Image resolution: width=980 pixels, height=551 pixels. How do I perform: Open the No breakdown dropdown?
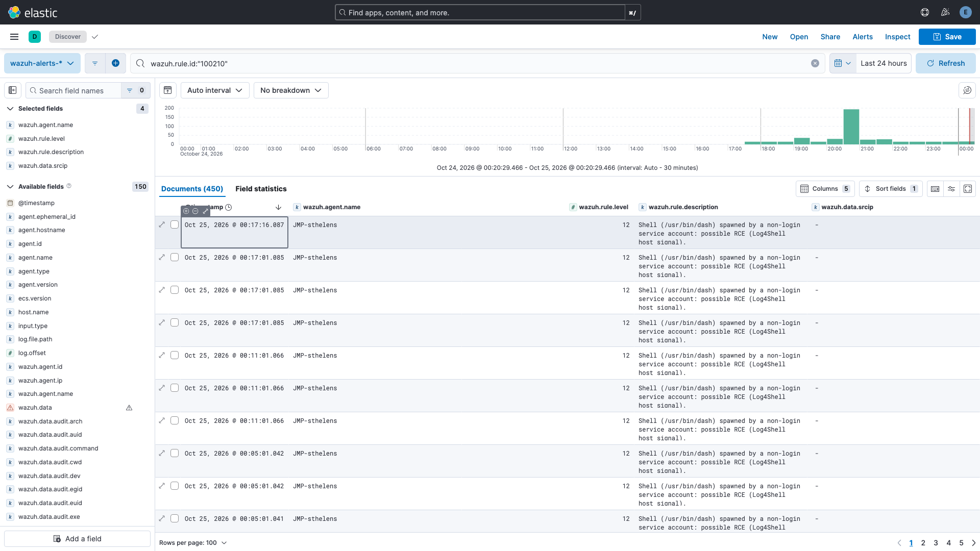(291, 90)
